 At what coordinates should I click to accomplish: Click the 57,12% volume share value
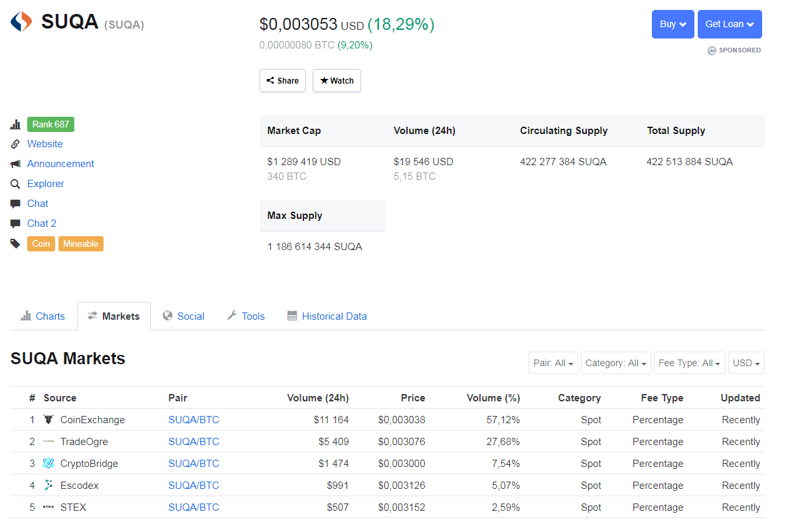click(503, 420)
